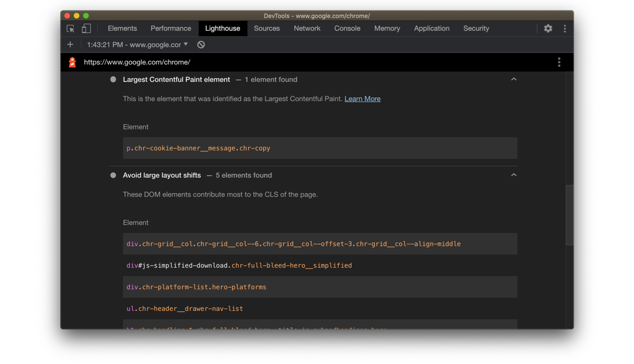This screenshot has width=634, height=364.
Task: Toggle the device toolbar icon
Action: [86, 29]
